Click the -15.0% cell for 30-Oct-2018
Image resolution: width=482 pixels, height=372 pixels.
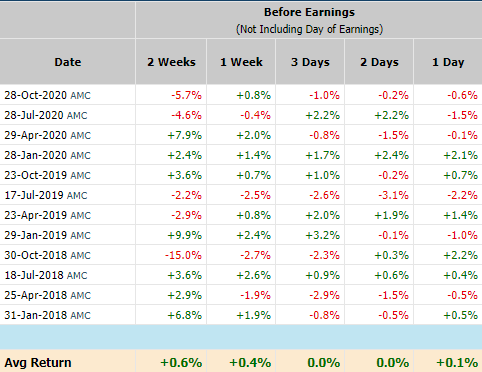(x=183, y=255)
